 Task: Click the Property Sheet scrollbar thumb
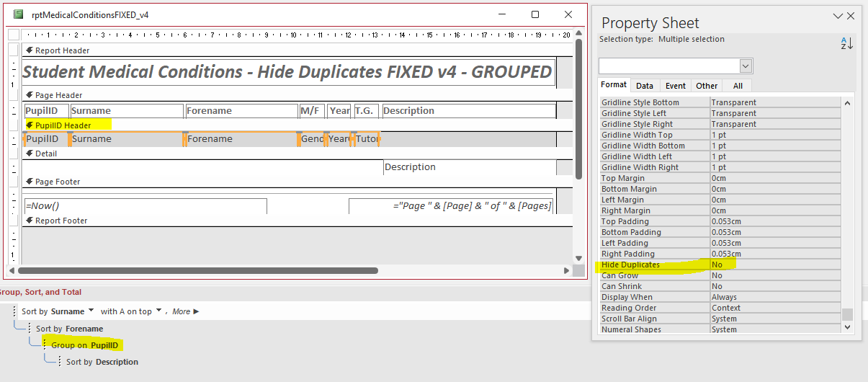click(x=848, y=314)
